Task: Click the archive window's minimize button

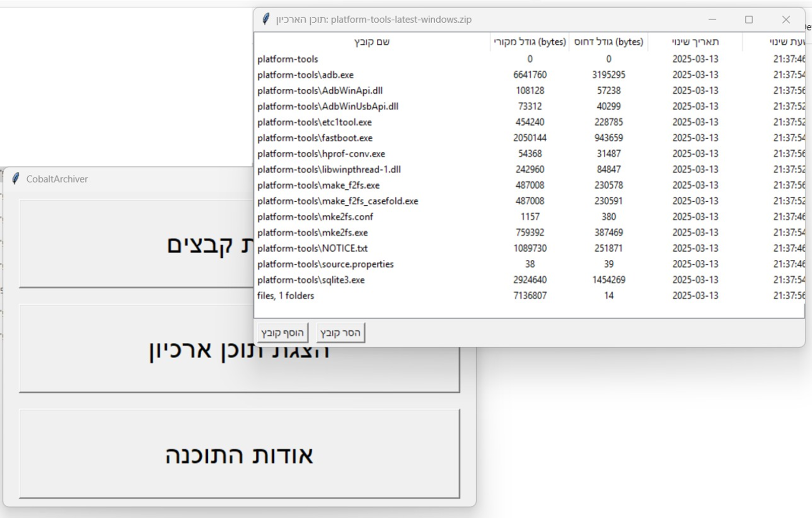Action: [713, 20]
